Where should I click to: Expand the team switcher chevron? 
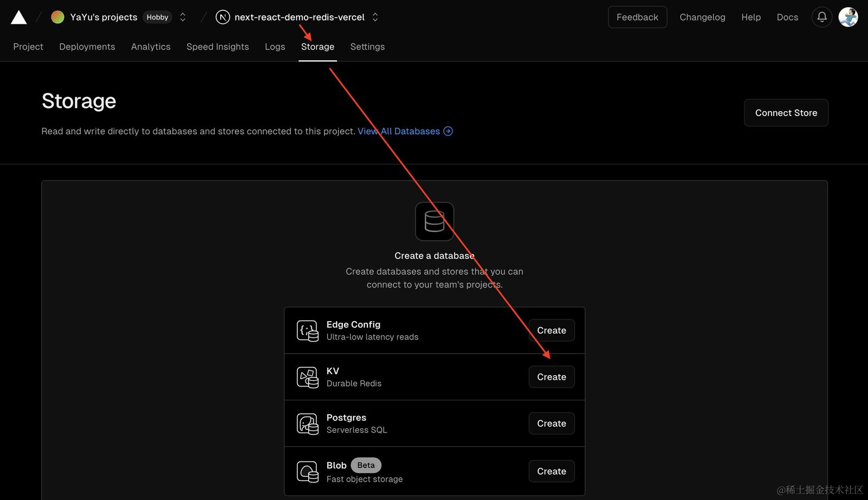[183, 17]
